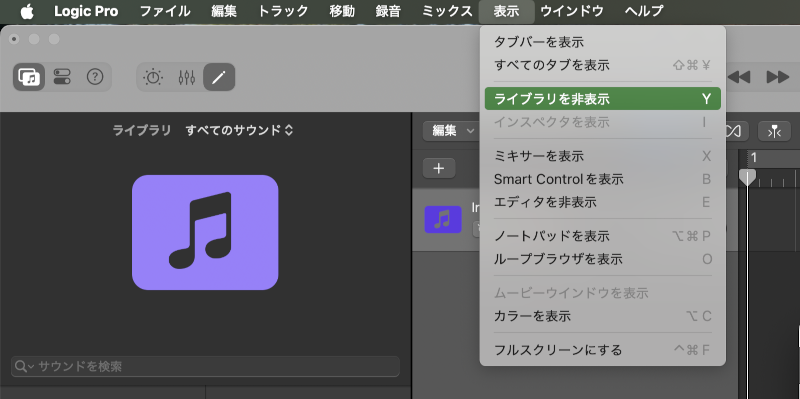Choose フルスクリーンにする menu item

603,350
